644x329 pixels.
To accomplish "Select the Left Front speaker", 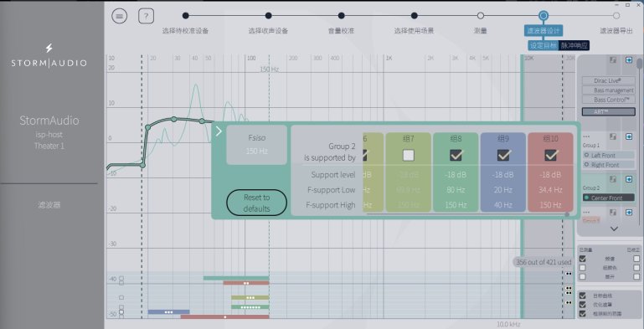I will (608, 155).
